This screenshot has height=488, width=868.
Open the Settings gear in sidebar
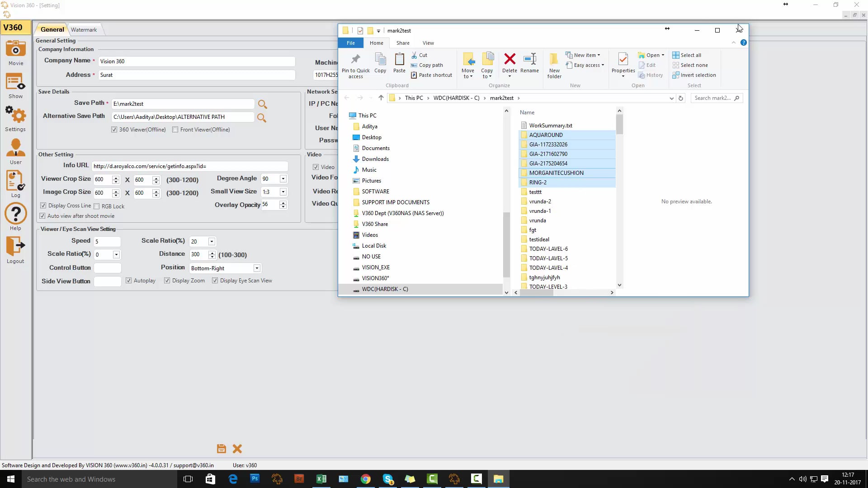tap(15, 119)
